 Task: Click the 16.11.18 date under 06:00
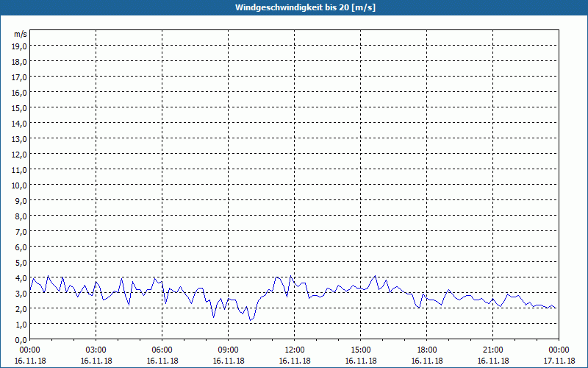pos(162,361)
